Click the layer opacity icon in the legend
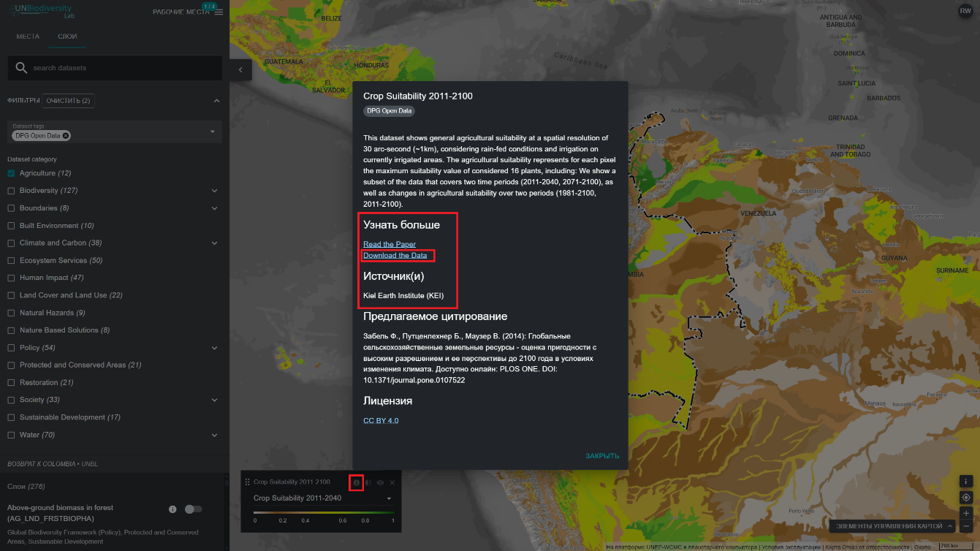The height and width of the screenshot is (551, 980). 368,482
